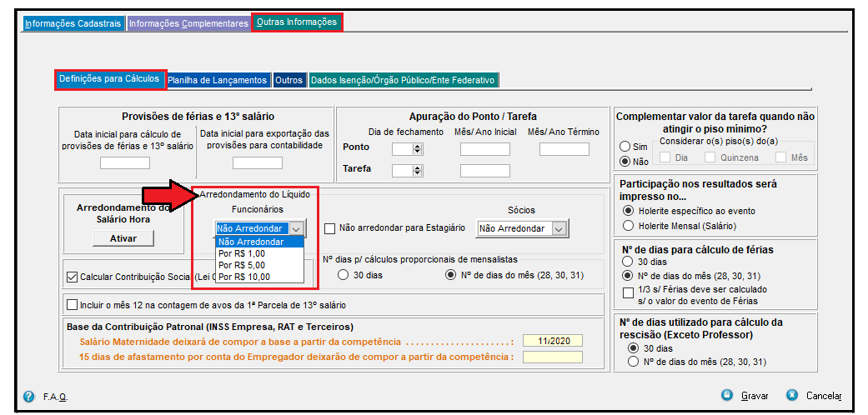Open the Outras Informações tab

[297, 22]
